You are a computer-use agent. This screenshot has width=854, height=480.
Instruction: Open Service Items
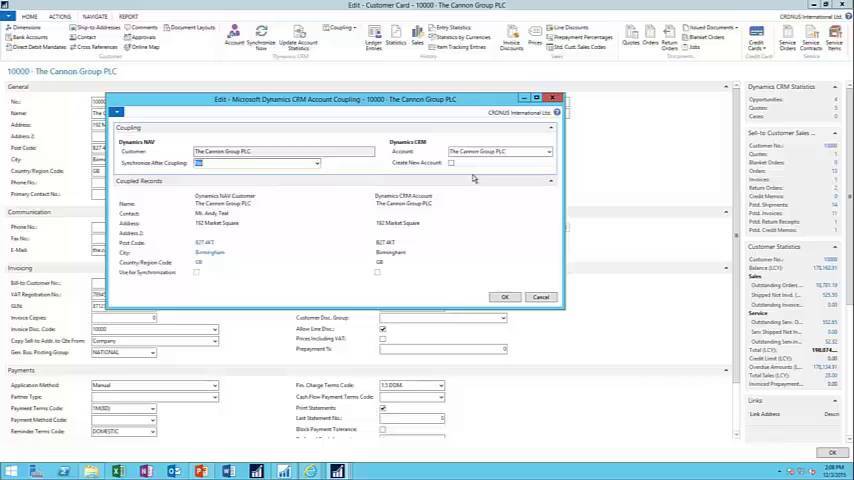point(834,37)
